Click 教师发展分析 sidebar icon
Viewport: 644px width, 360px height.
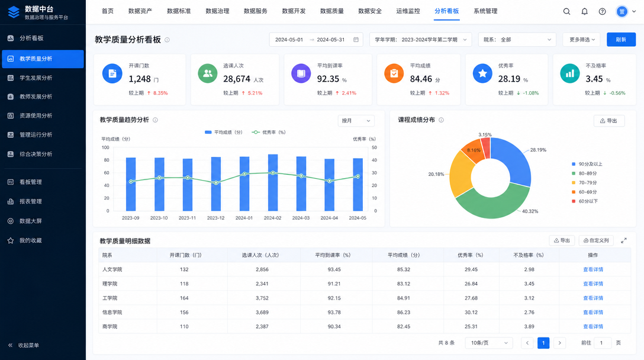(x=11, y=97)
